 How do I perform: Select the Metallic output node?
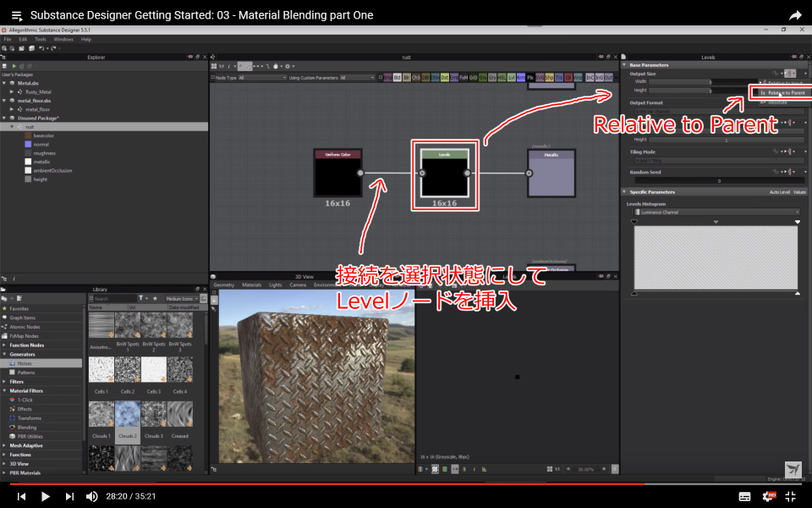click(x=551, y=173)
